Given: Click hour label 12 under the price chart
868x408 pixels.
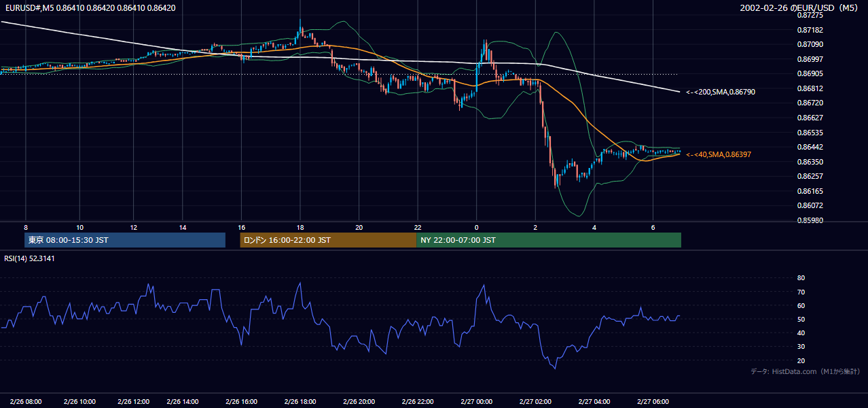Looking at the screenshot, I should pyautogui.click(x=133, y=227).
